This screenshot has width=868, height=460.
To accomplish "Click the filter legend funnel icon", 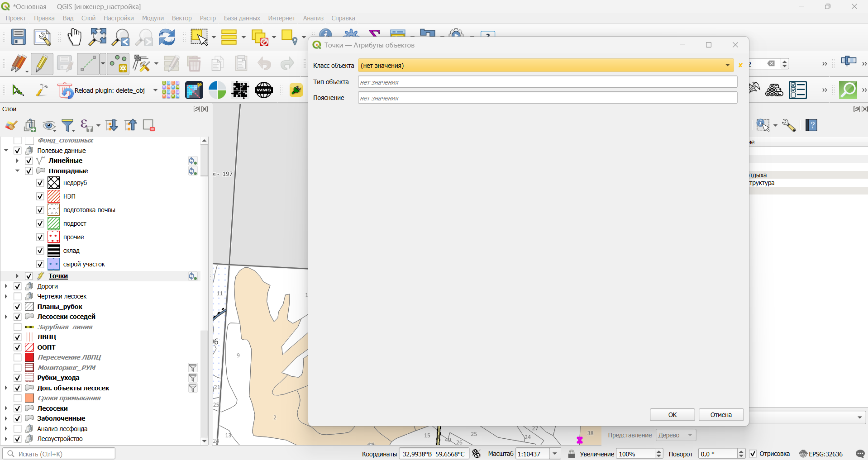I will (x=68, y=125).
